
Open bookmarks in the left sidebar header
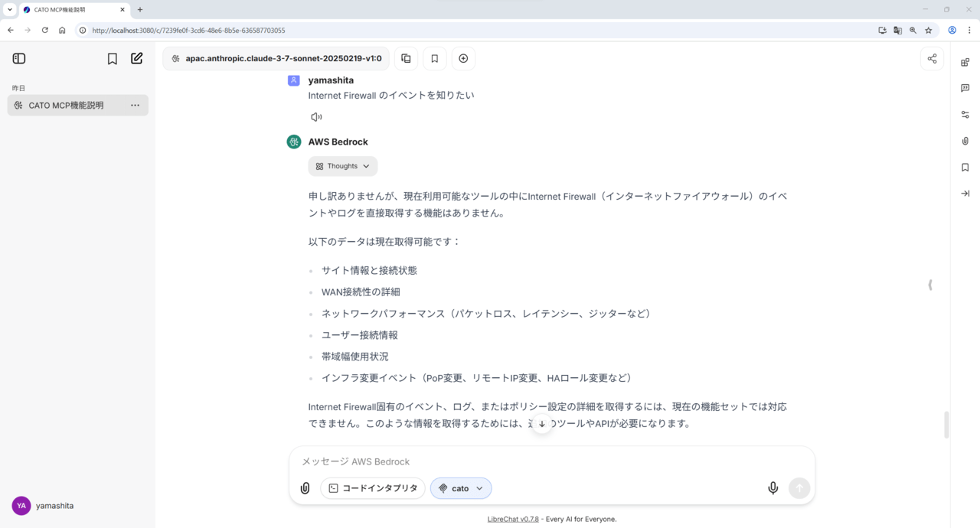click(x=113, y=59)
